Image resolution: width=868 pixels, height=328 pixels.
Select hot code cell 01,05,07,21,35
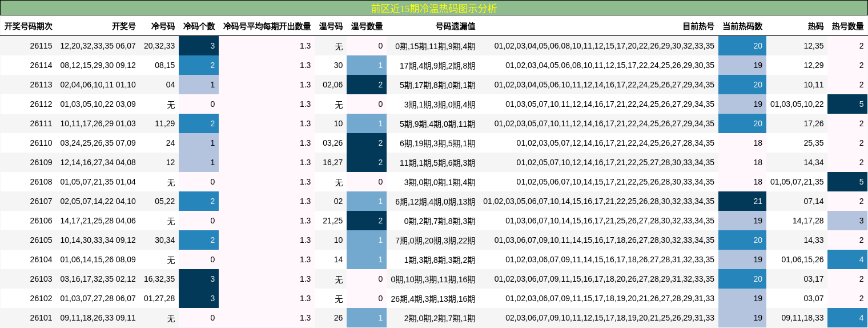[x=797, y=182]
